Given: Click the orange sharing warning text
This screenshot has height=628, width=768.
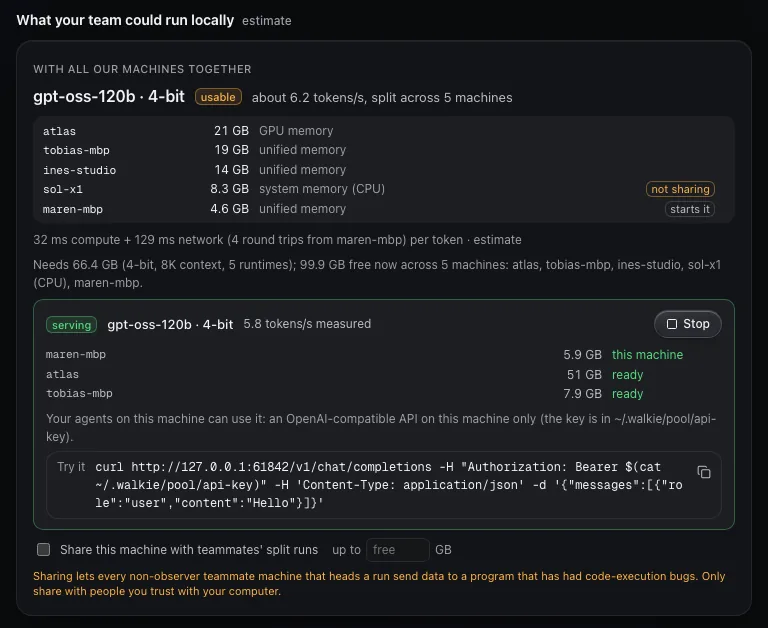Looking at the screenshot, I should pyautogui.click(x=379, y=583).
